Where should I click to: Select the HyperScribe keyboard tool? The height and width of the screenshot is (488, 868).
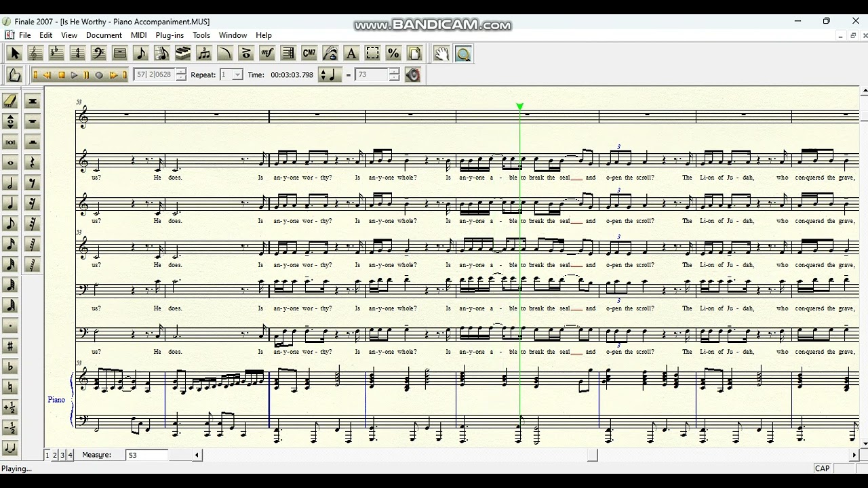(x=182, y=54)
